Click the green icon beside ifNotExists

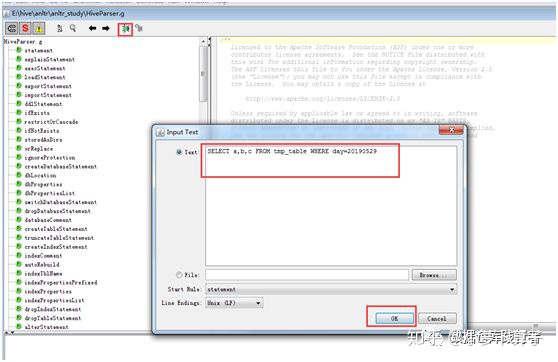tap(19, 130)
